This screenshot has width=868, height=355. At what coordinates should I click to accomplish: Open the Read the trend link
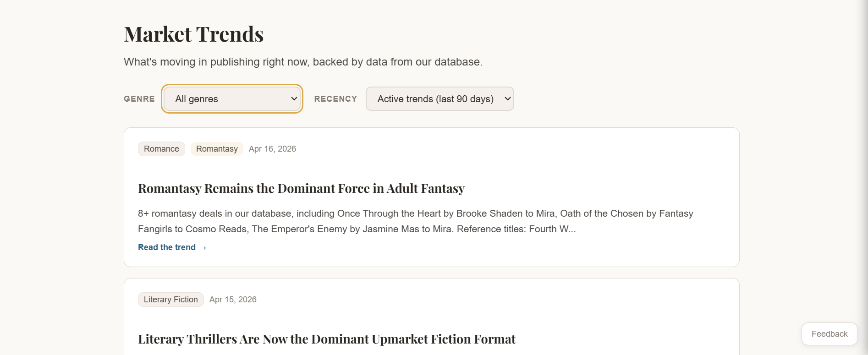click(167, 247)
